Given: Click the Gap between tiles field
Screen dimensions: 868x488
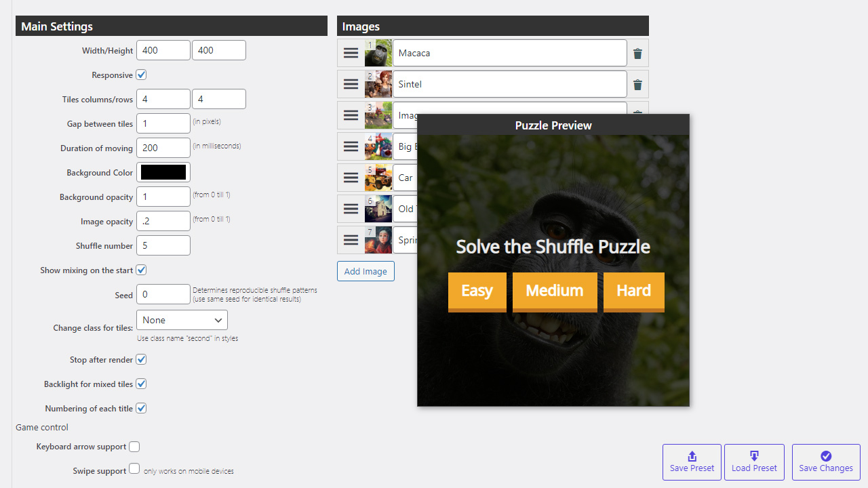Looking at the screenshot, I should tap(163, 123).
